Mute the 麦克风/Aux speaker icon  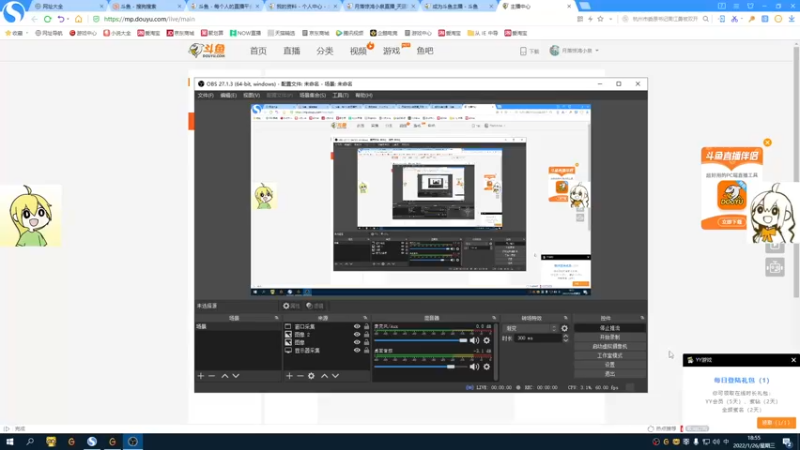(x=474, y=340)
